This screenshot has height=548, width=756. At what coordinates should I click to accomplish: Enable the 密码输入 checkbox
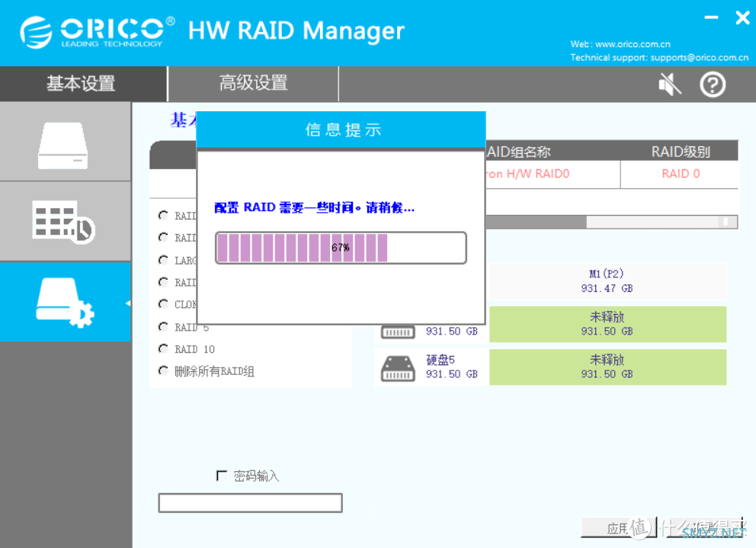222,476
